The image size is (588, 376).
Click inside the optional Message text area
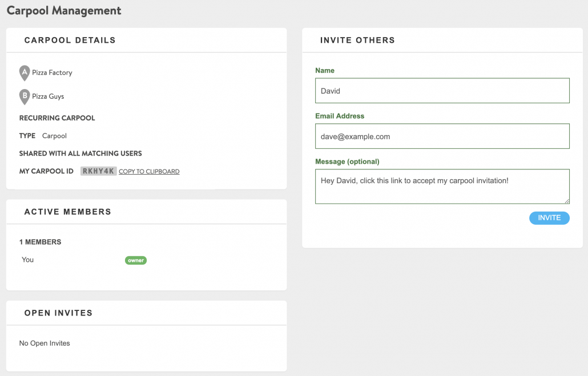pyautogui.click(x=442, y=187)
